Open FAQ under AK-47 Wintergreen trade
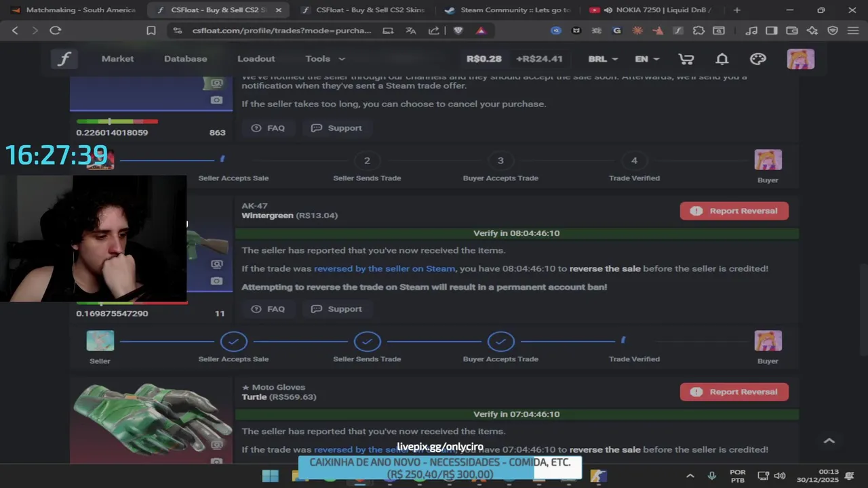This screenshot has width=868, height=488. (x=268, y=309)
